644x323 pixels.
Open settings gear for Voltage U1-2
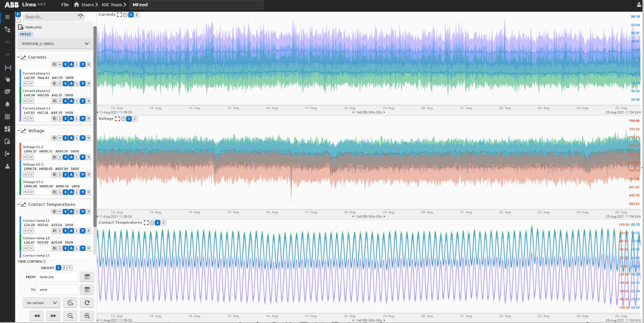pyautogui.click(x=54, y=157)
